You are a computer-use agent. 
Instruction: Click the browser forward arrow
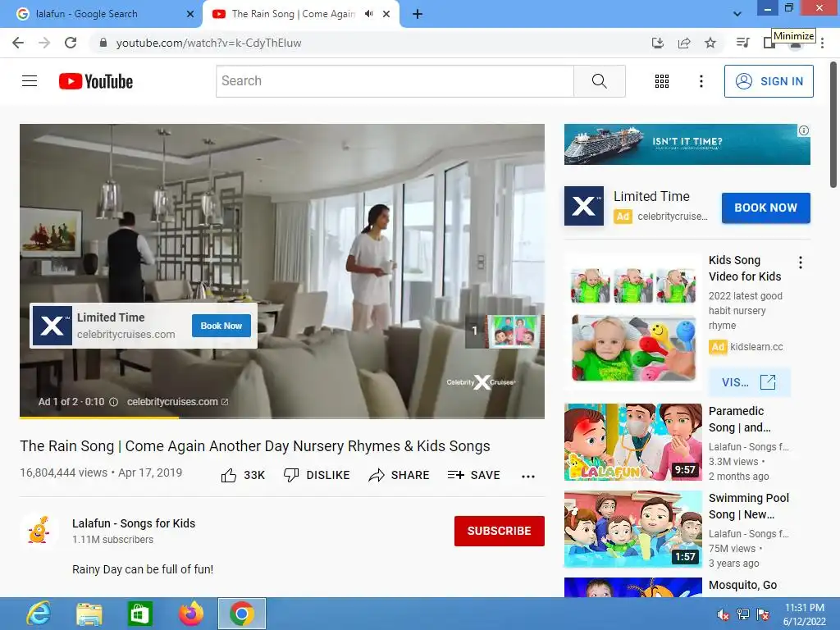click(x=44, y=43)
